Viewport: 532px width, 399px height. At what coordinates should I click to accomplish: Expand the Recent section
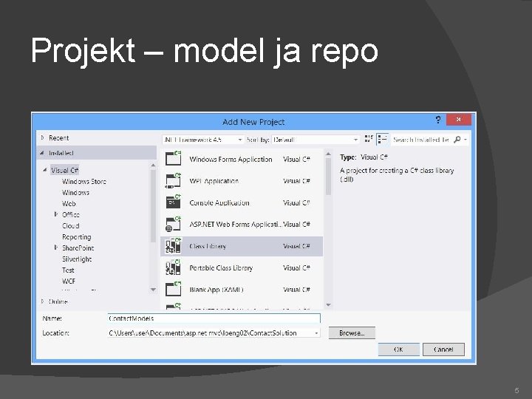tap(42, 137)
